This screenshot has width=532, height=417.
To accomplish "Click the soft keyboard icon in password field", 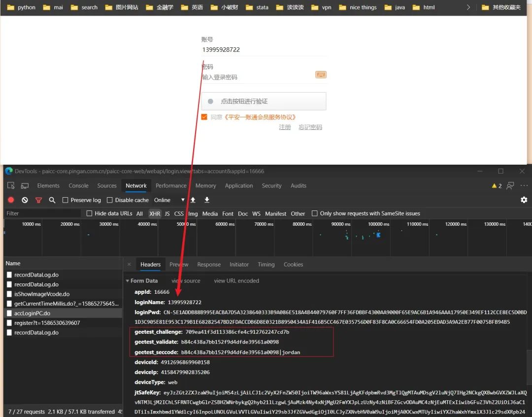I will coord(321,74).
